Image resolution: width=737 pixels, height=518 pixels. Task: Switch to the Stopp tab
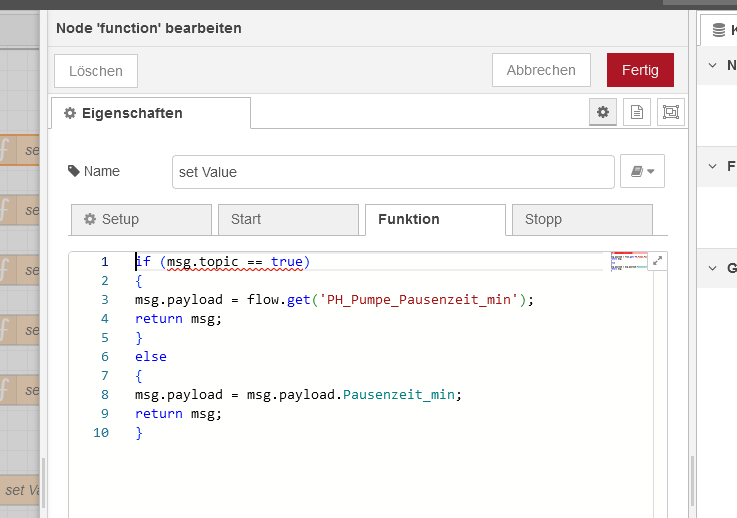coord(581,219)
